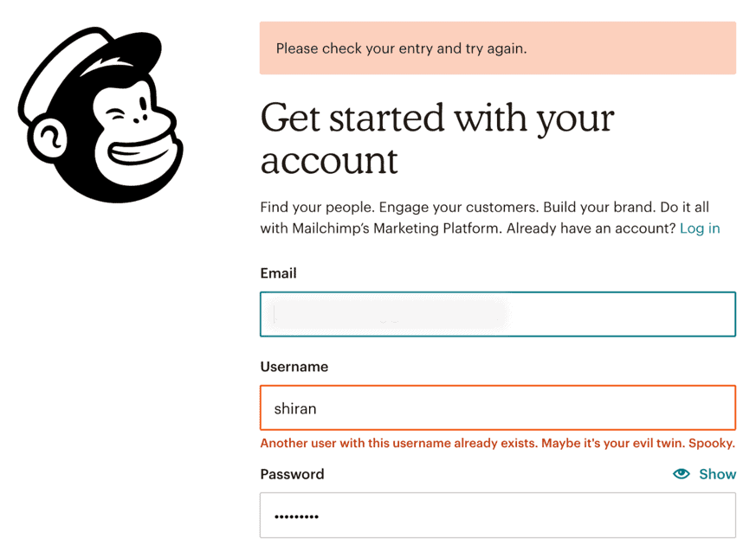
Task: Click the Get started with your account heading
Action: (x=436, y=138)
